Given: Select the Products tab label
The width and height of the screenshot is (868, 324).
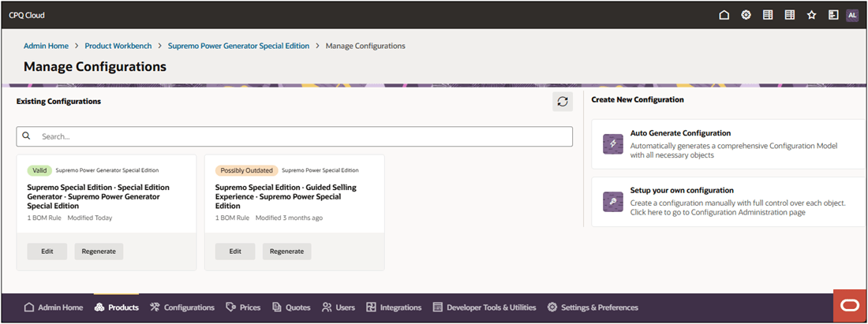Looking at the screenshot, I should coord(123,307).
